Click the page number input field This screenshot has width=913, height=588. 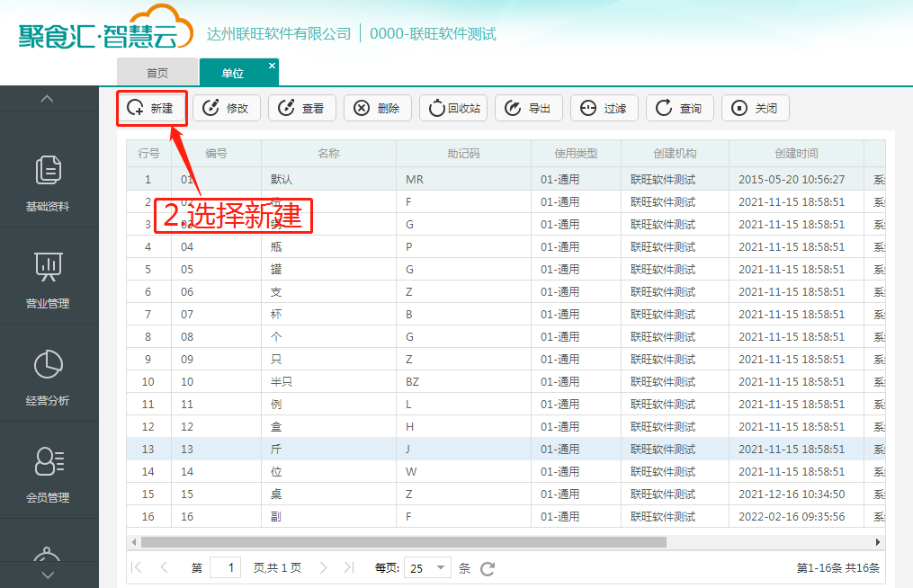pyautogui.click(x=226, y=567)
